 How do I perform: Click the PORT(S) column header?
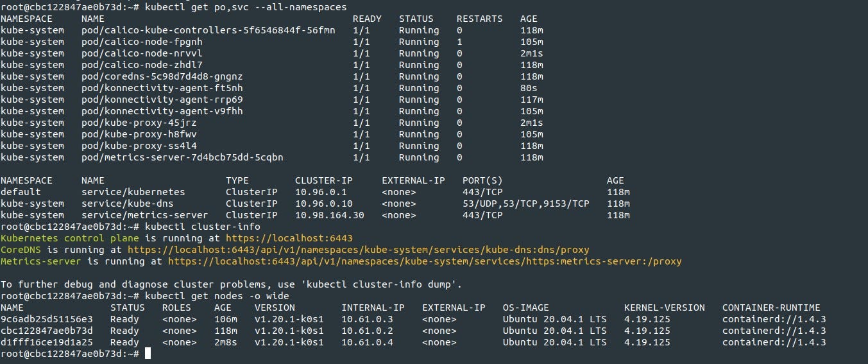(x=482, y=180)
